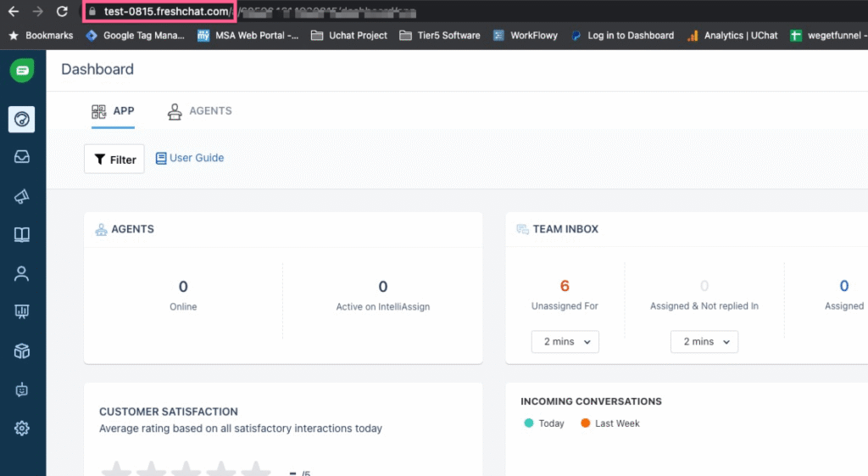Open the Inbox icon in sidebar

[22, 157]
